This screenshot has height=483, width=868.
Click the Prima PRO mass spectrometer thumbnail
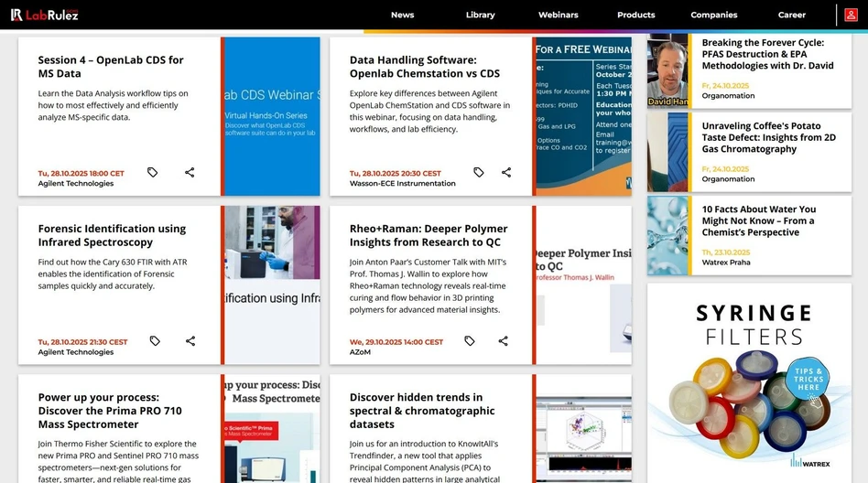272,429
